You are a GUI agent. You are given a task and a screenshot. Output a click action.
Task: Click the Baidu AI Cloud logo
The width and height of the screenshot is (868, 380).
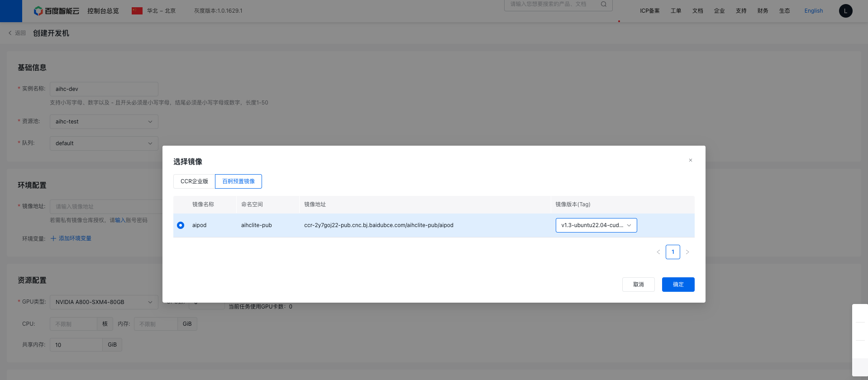pyautogui.click(x=57, y=11)
